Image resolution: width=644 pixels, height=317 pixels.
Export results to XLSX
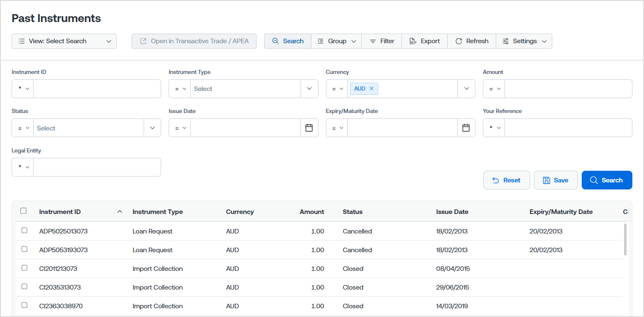pos(424,41)
